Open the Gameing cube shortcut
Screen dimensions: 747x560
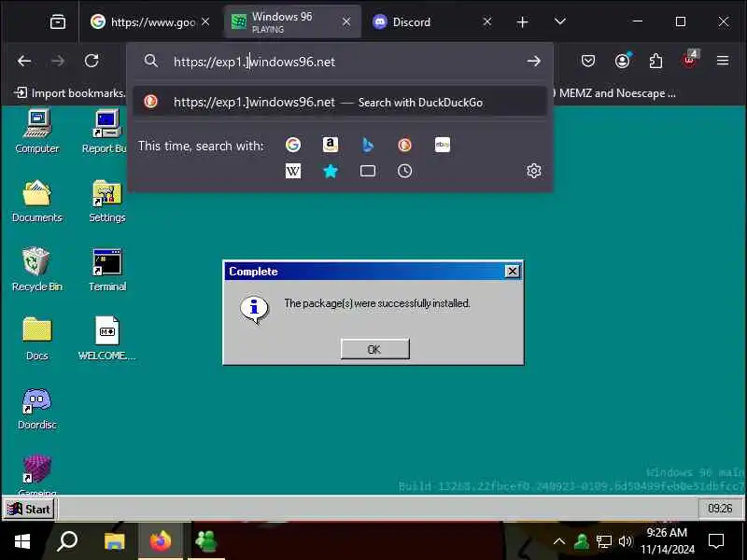tap(36, 474)
